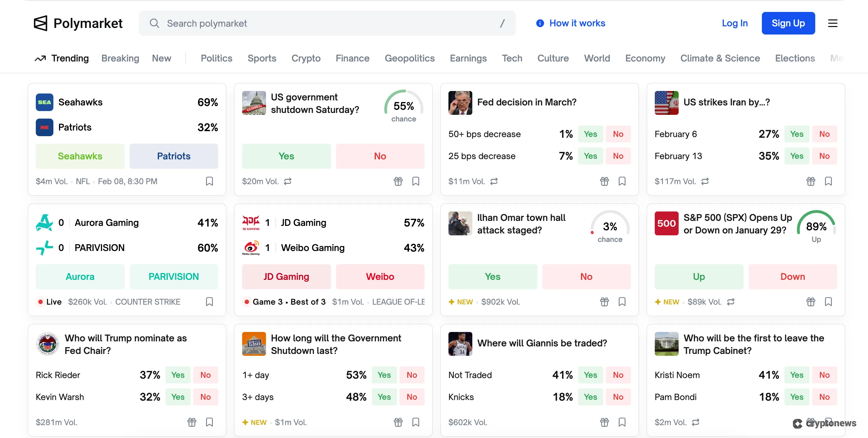868x438 pixels.
Task: Click the Log In link
Action: 735,23
